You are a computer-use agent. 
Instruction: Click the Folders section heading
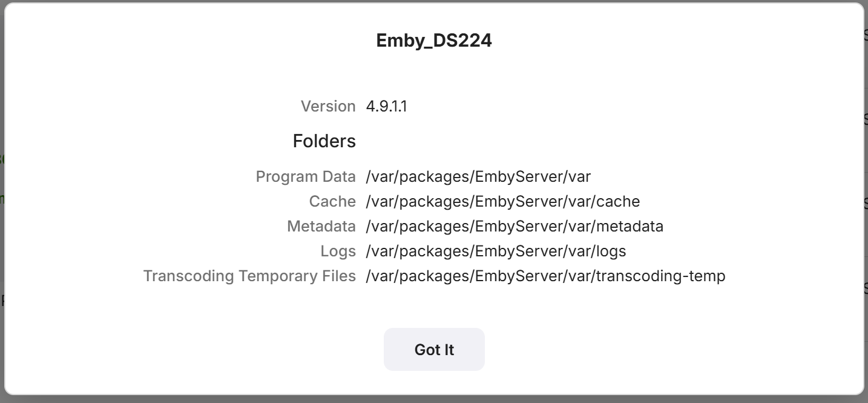point(324,141)
